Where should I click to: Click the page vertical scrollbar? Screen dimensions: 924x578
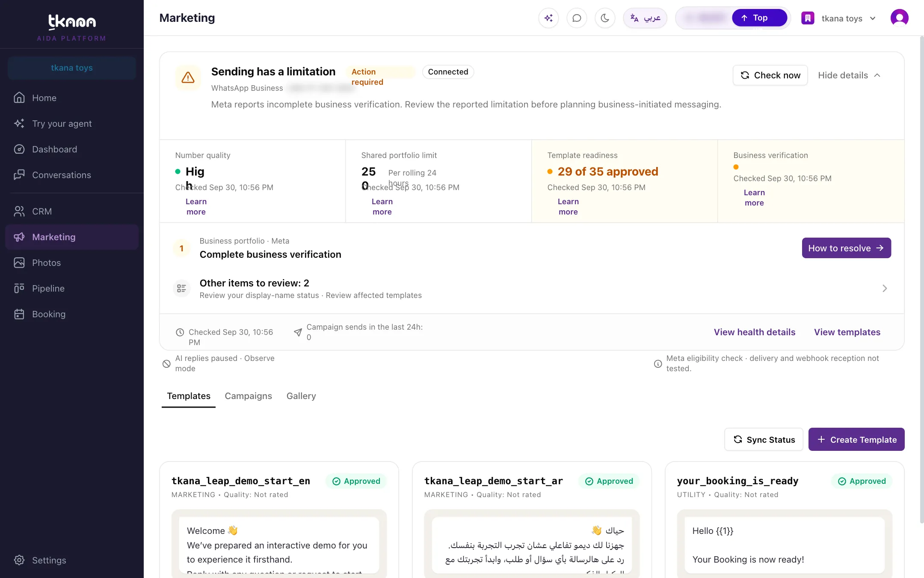tap(921, 280)
